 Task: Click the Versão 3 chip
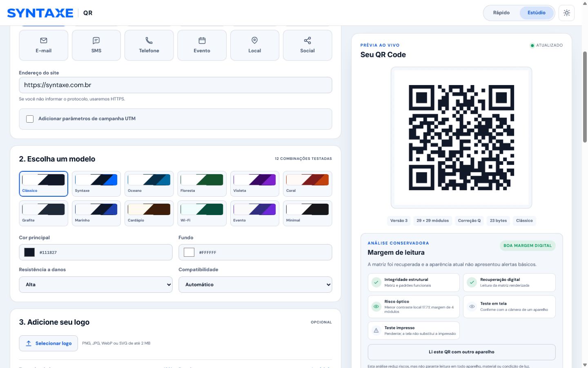coord(399,221)
